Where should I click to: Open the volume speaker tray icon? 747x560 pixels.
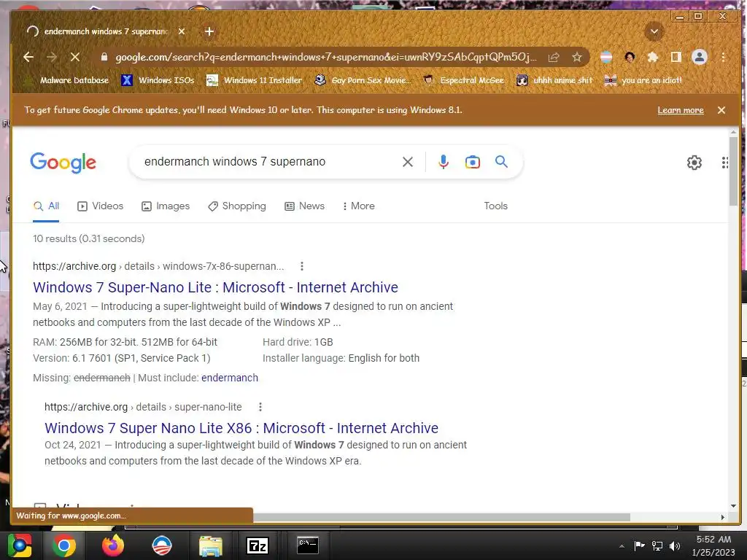(x=675, y=545)
